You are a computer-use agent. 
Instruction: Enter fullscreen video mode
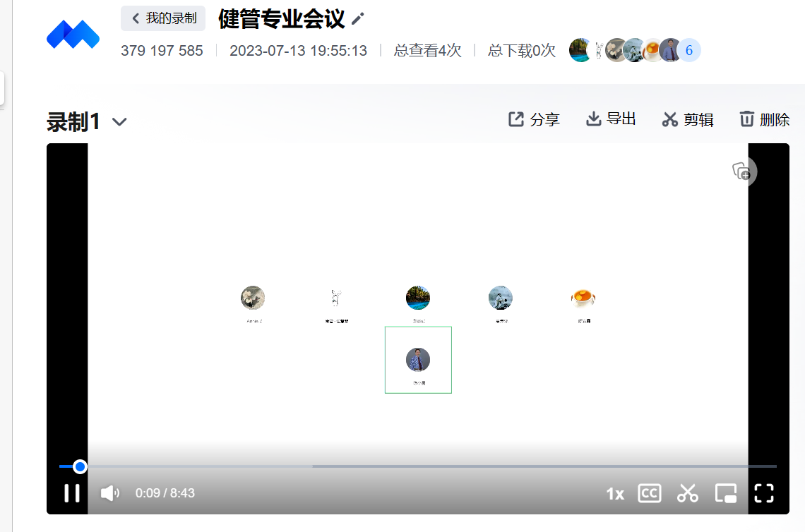click(764, 493)
